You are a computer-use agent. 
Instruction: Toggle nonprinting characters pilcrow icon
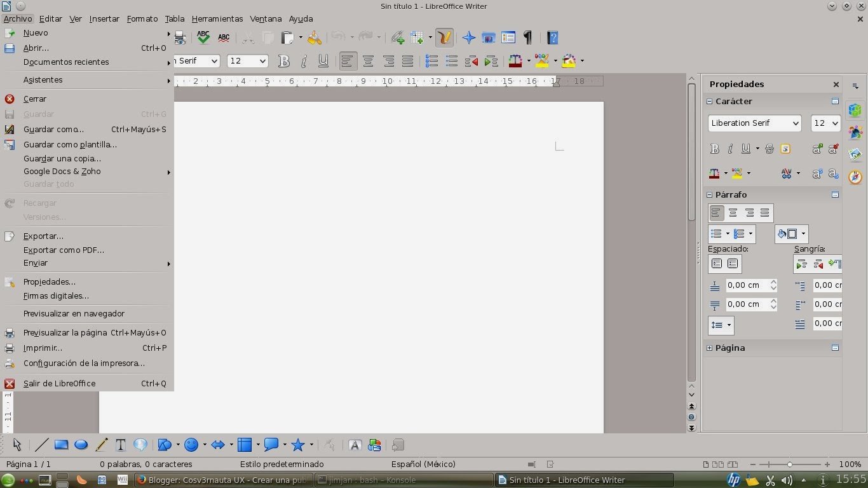pos(527,37)
